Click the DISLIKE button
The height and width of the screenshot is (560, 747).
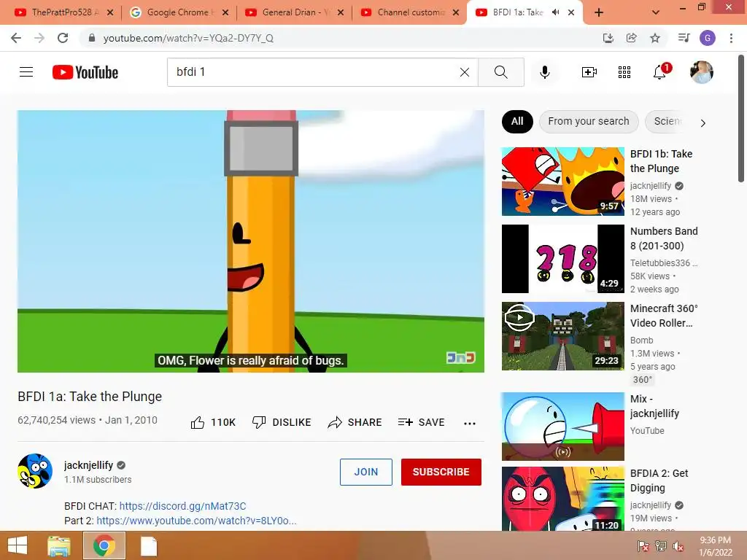click(x=282, y=422)
